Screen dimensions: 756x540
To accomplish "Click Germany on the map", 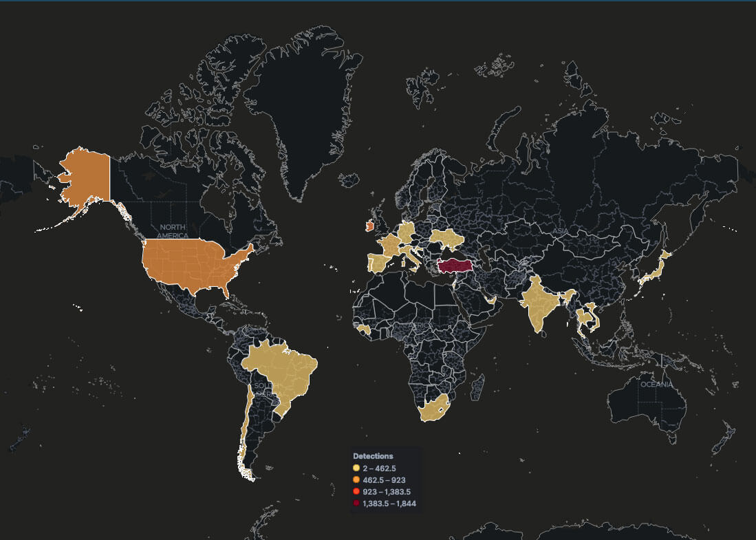I will click(x=407, y=233).
